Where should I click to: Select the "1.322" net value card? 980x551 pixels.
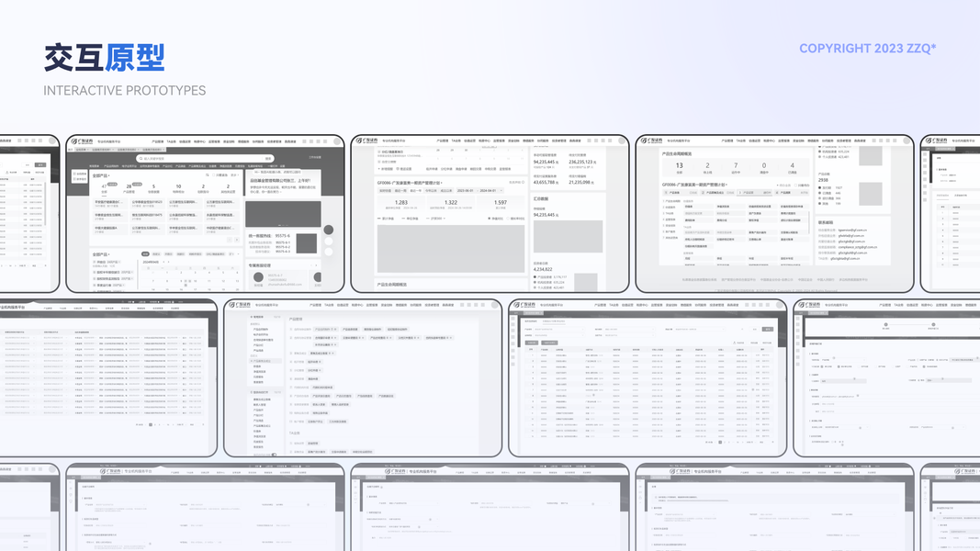point(451,204)
